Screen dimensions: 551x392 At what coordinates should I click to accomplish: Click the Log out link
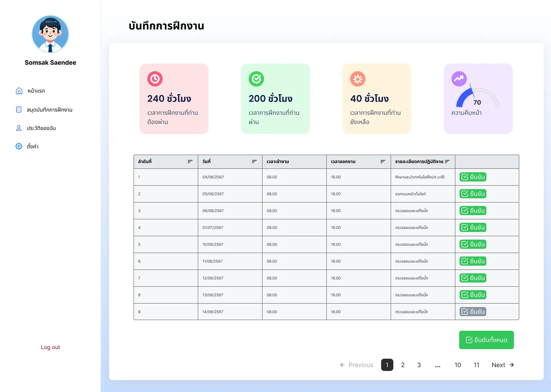[x=51, y=347]
